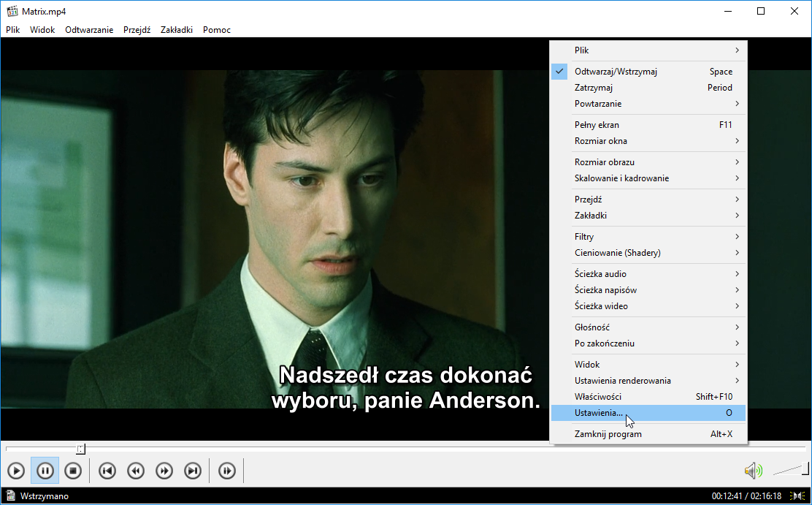Open Właściwości from the context menu

point(648,397)
